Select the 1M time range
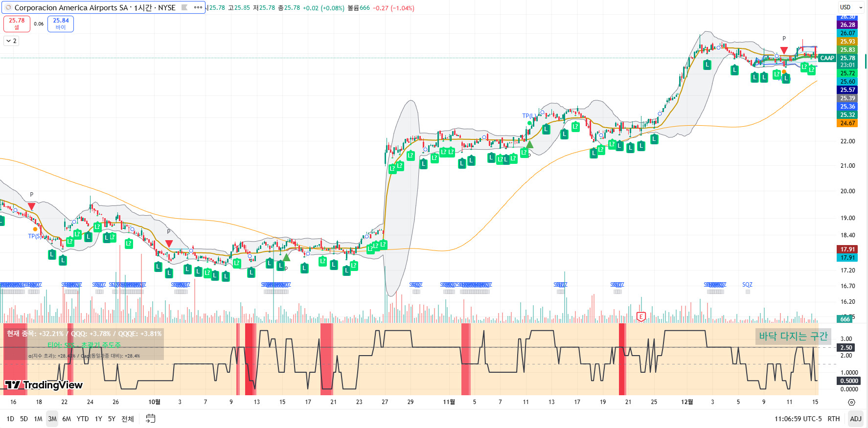The width and height of the screenshot is (868, 428). pyautogui.click(x=38, y=419)
